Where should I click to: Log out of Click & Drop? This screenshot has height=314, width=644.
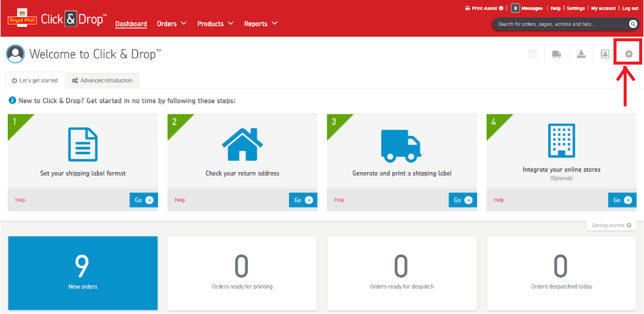[630, 8]
